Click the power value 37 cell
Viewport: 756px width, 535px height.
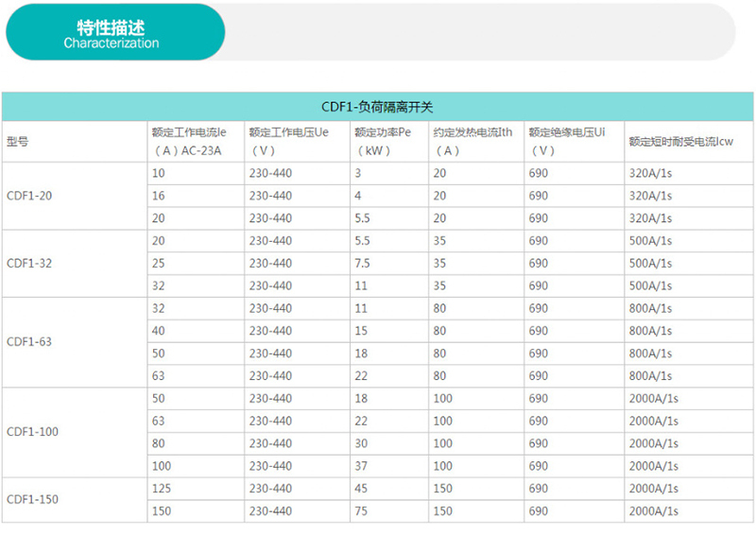point(389,466)
